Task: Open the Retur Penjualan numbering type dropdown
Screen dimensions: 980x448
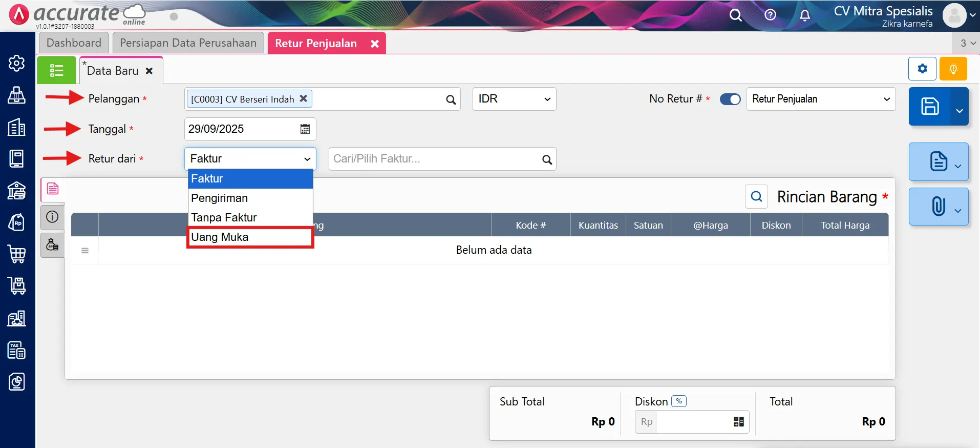Action: [821, 99]
